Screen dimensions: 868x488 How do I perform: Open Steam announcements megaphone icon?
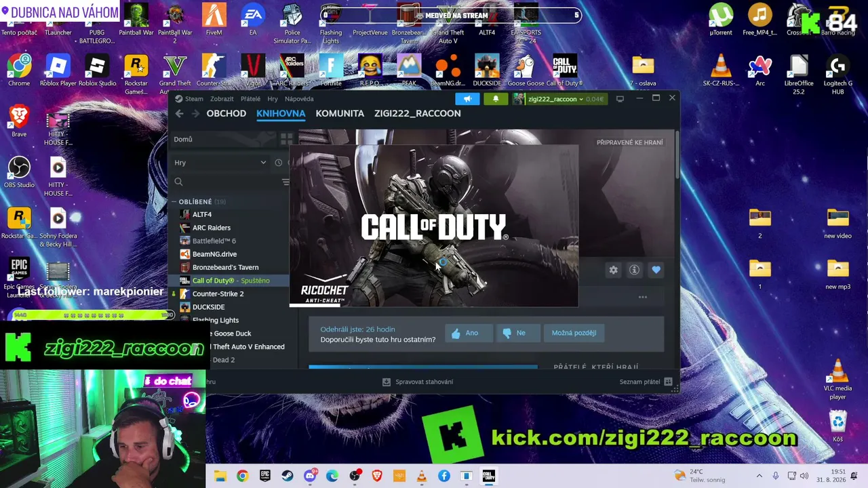467,99
